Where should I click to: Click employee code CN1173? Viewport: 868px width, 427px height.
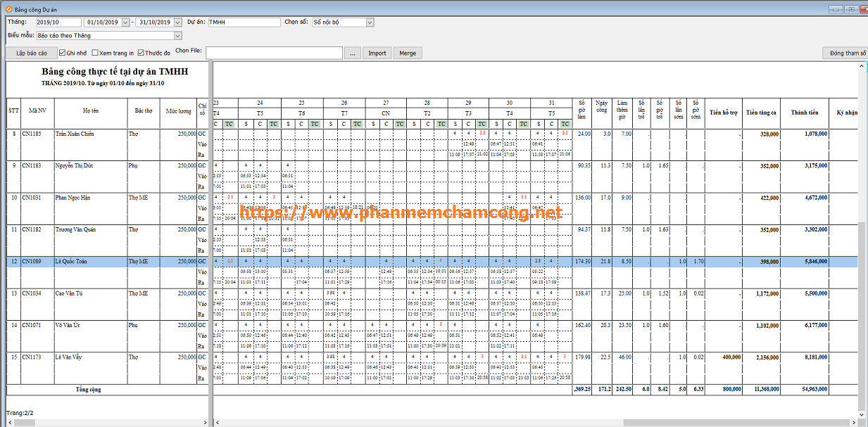pos(32,357)
